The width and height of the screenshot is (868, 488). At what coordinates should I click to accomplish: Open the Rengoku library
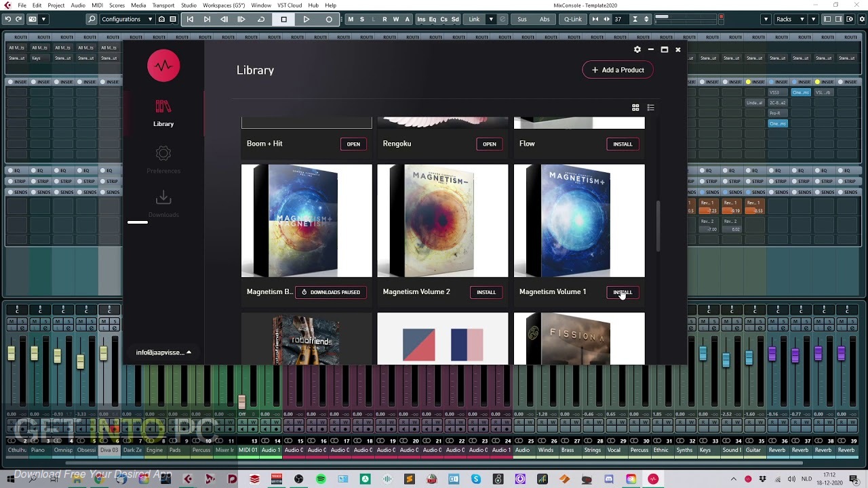(x=490, y=144)
